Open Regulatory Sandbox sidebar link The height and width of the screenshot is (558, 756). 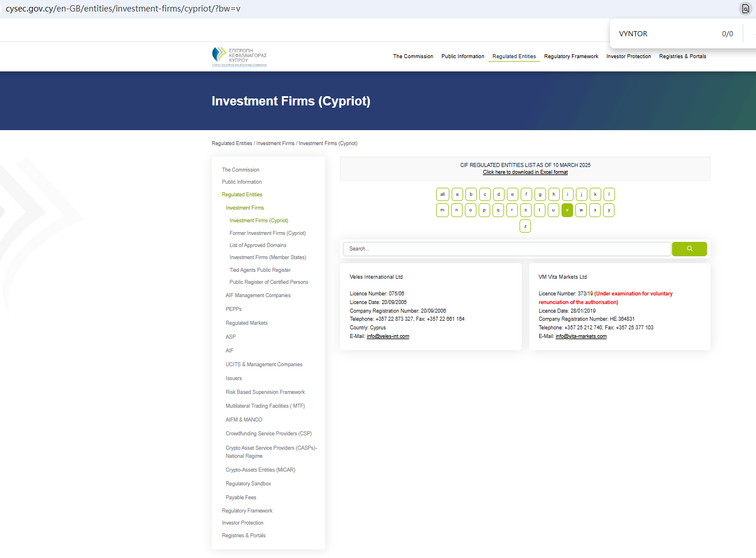click(248, 484)
